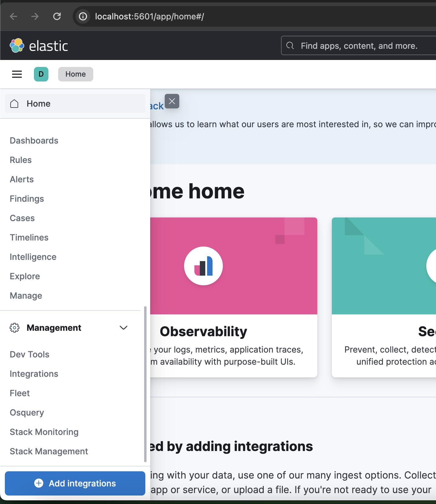Viewport: 436px width, 504px height.
Task: Open the Intelligence page
Action: coord(33,257)
